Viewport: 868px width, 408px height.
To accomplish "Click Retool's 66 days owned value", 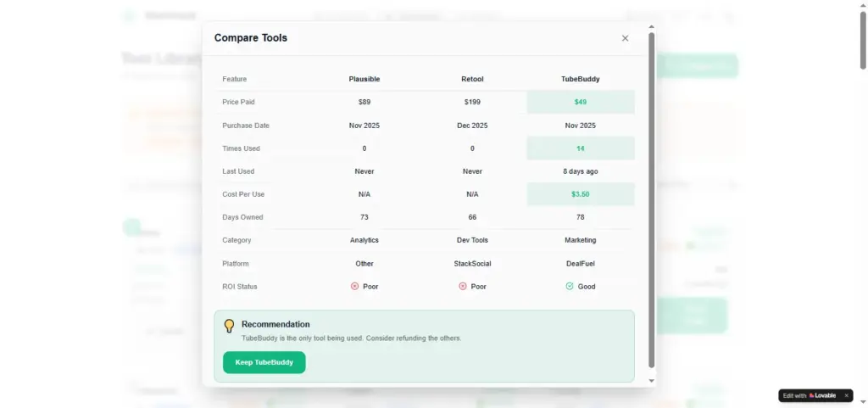I will pos(472,217).
